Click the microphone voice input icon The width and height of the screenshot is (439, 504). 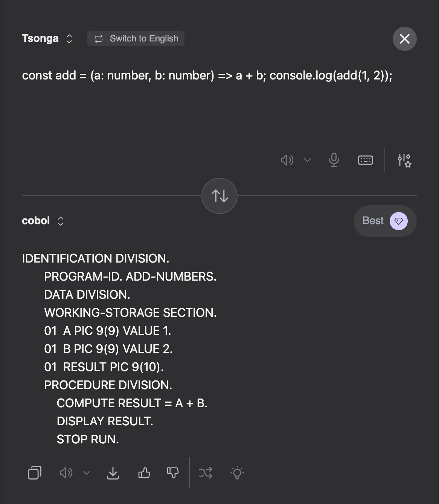[334, 160]
